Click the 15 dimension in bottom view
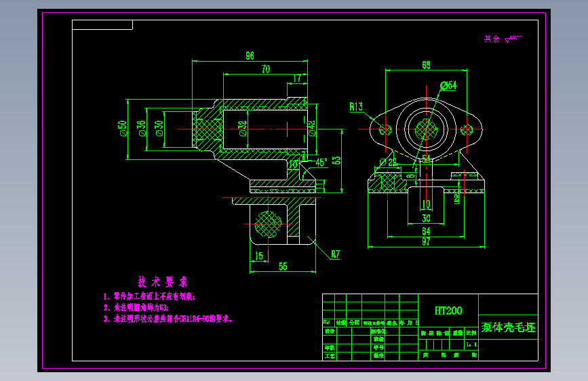 [259, 256]
